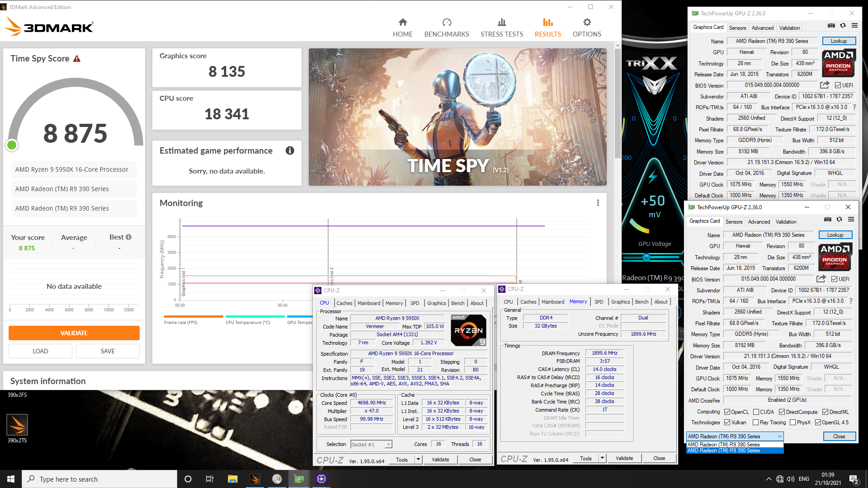Screen dimensions: 868x488
Task: Open the Tools dropdown arrow in CPU-Z CPU window
Action: pos(418,460)
